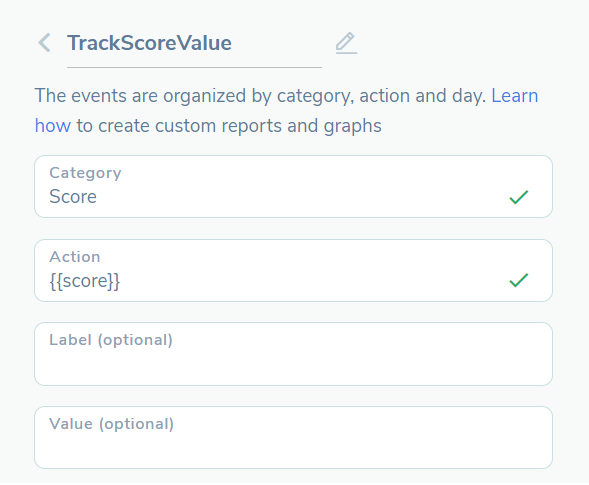Click the underline beneath the TrackScoreValue name

point(194,68)
